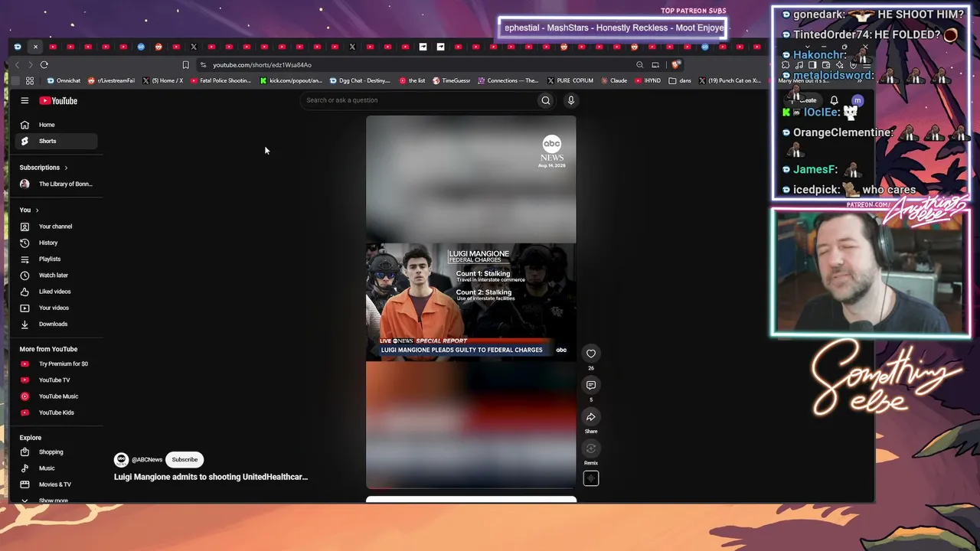Image resolution: width=980 pixels, height=551 pixels.
Task: Open the kick.com popout bookmark
Action: [x=291, y=80]
